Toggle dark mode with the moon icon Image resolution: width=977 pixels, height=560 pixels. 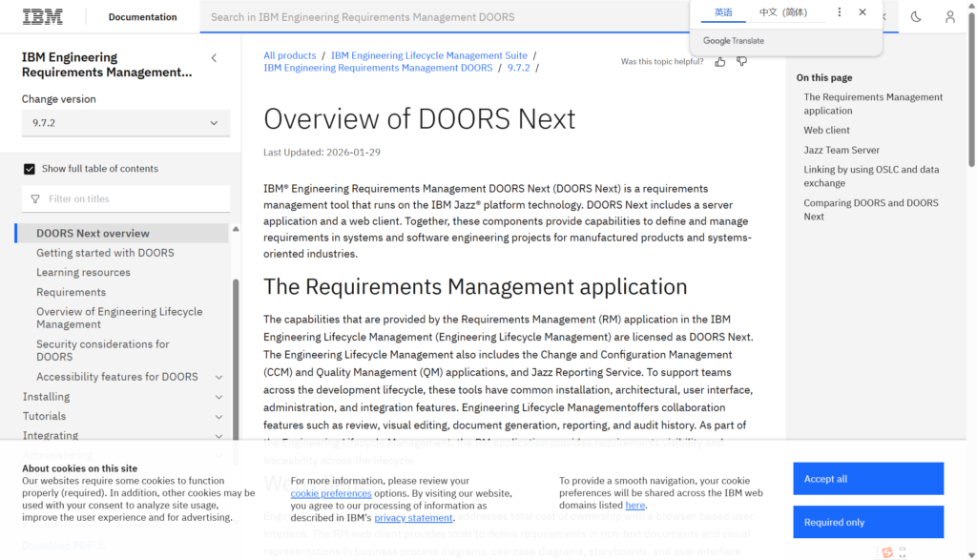click(916, 17)
